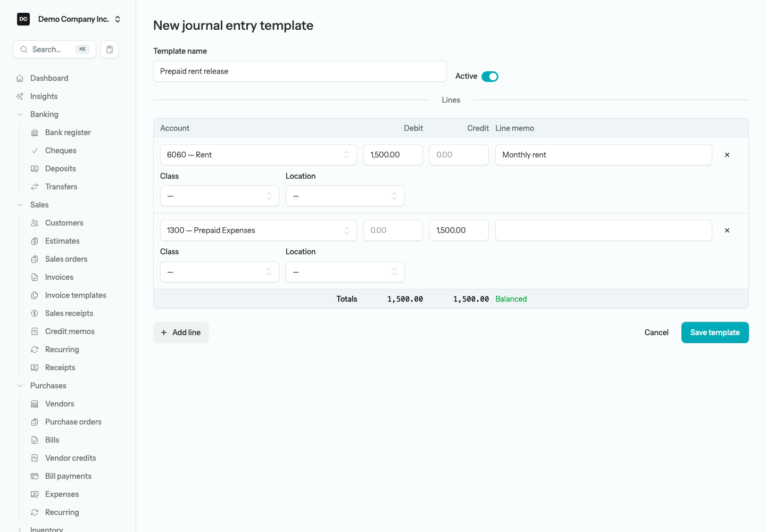This screenshot has width=766, height=532.
Task: Remove the Rent line with its X icon
Action: click(727, 155)
